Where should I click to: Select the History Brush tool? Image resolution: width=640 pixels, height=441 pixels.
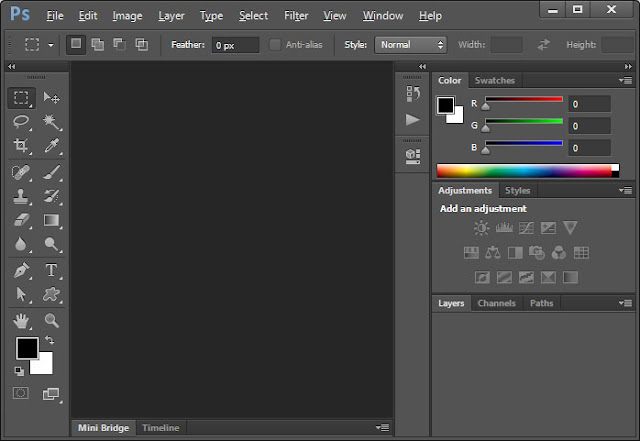pyautogui.click(x=51, y=196)
